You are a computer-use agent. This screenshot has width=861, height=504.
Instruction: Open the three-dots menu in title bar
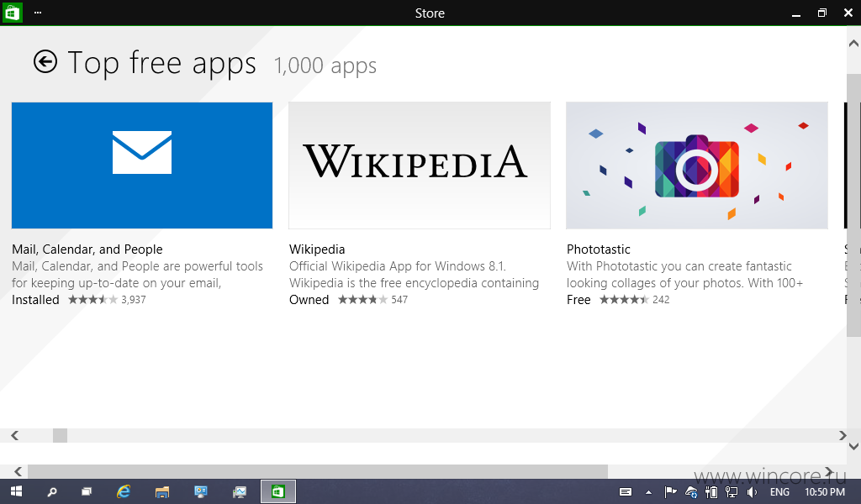click(x=38, y=12)
